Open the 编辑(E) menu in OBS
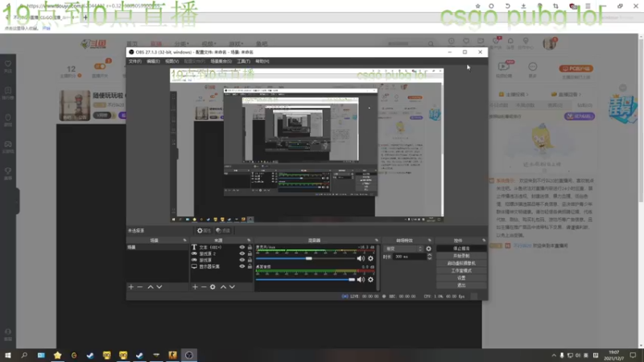 coord(153,61)
